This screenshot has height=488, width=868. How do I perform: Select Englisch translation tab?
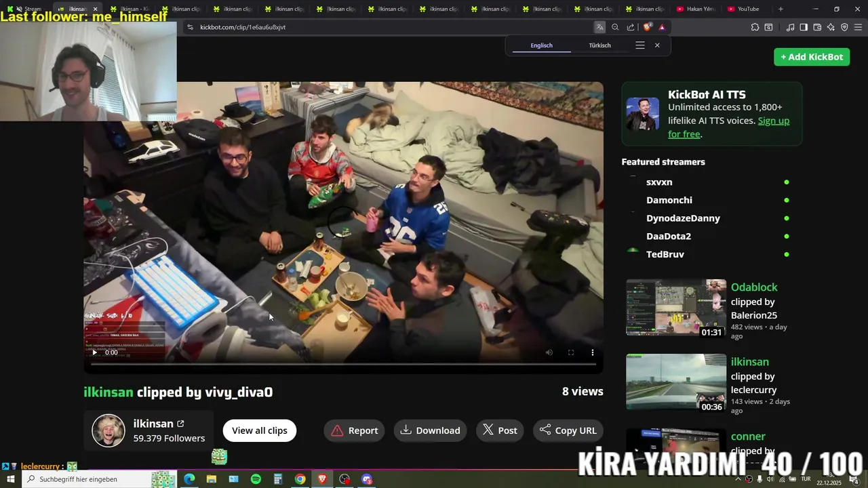pos(541,45)
